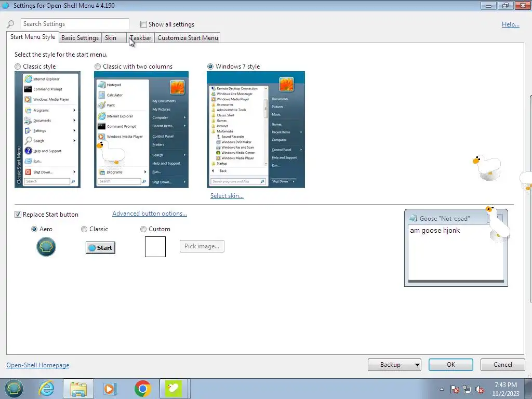Click the magnifier search icon
The image size is (532, 399).
point(10,24)
